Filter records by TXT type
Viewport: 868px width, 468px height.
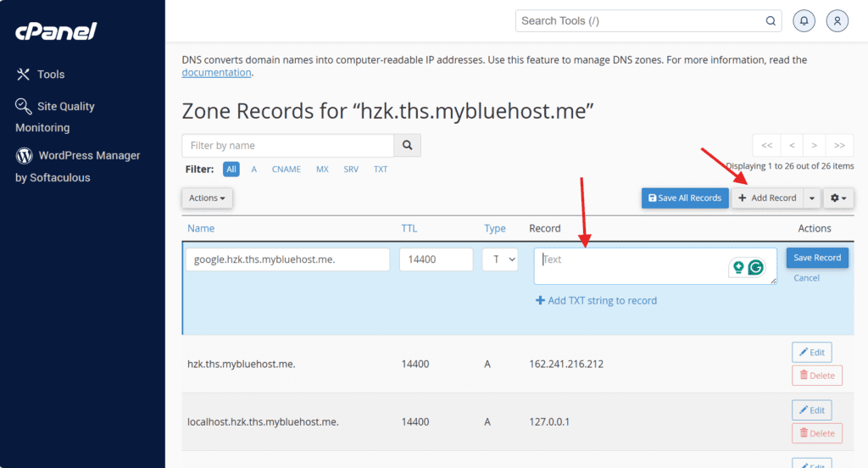click(381, 170)
